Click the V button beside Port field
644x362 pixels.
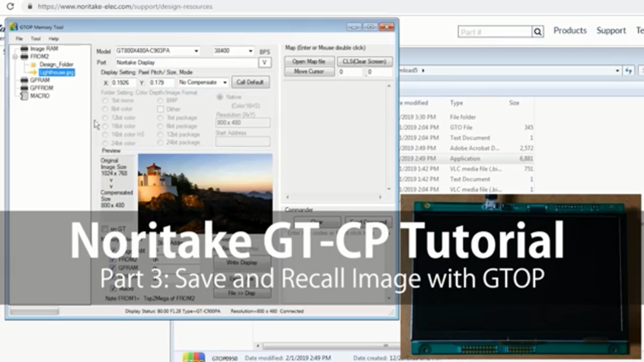(264, 62)
